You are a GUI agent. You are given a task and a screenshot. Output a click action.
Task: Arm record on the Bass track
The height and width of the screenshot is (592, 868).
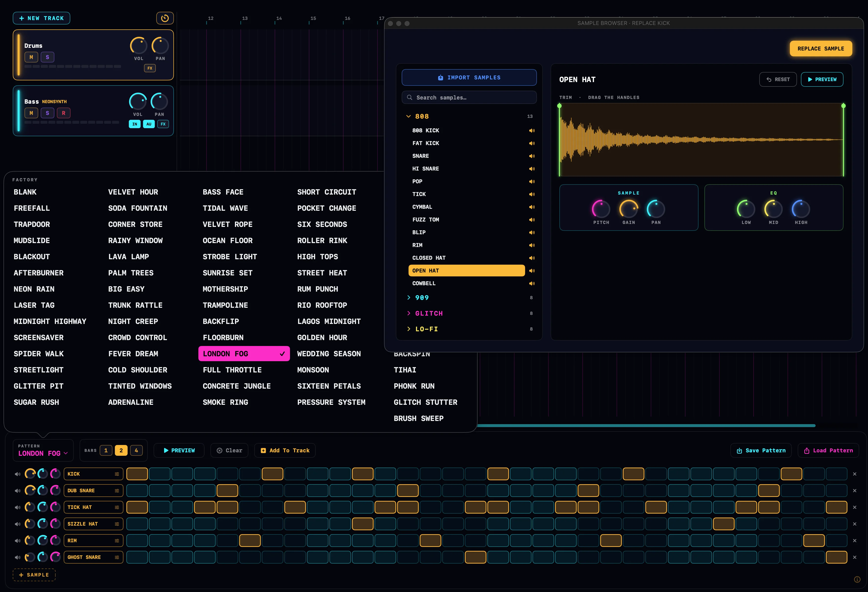[63, 113]
